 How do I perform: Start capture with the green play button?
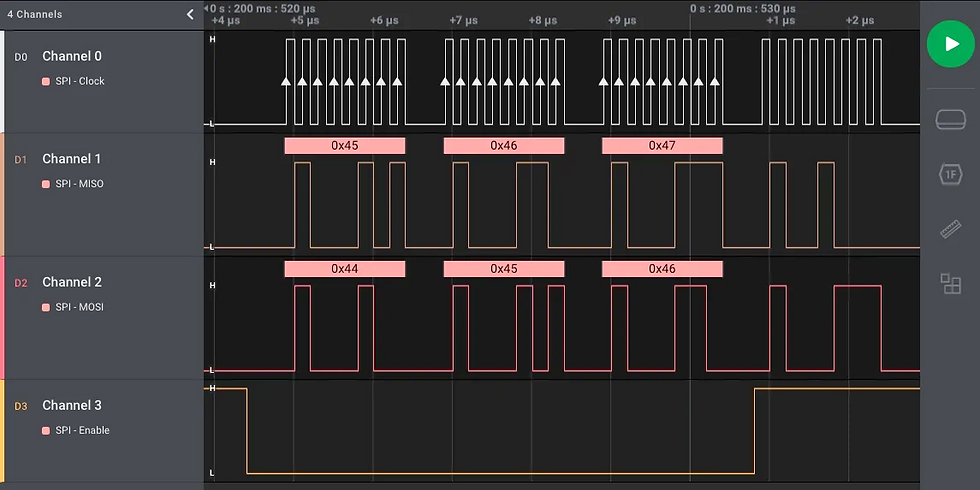(951, 43)
